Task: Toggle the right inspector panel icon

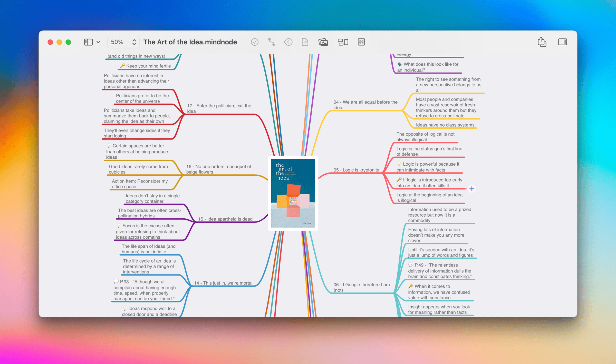Action: (562, 42)
